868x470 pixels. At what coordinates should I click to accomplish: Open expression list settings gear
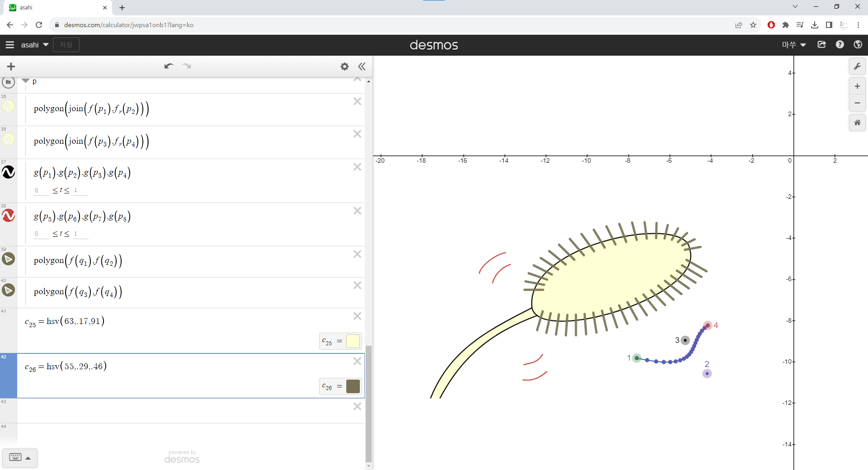[344, 66]
